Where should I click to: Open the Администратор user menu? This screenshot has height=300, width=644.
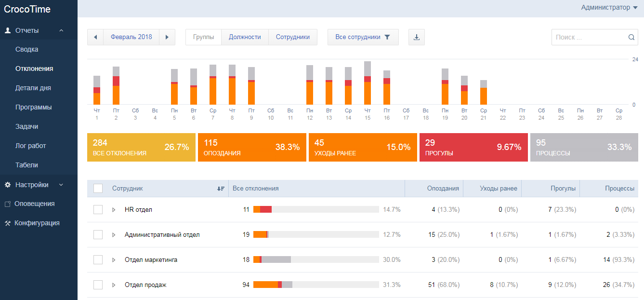(x=609, y=7)
